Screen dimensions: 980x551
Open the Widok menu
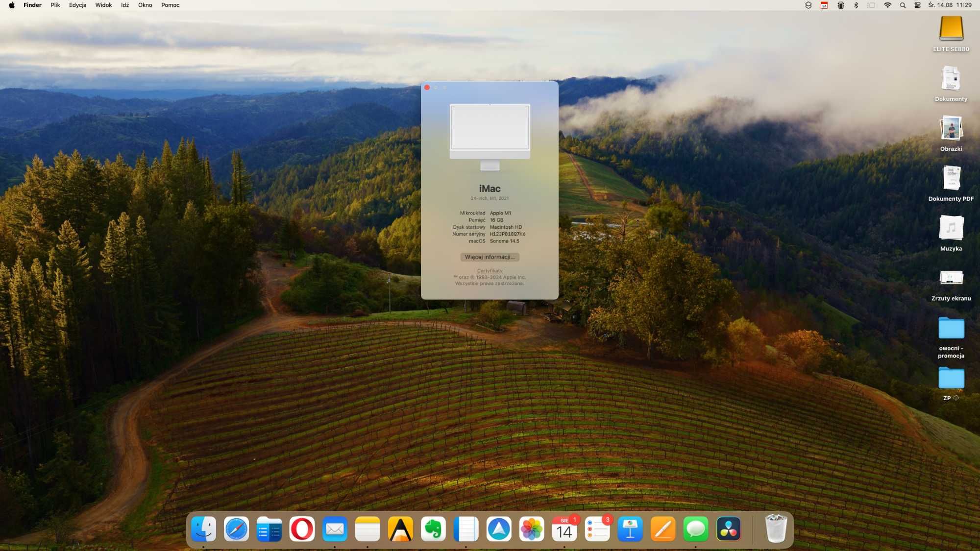(103, 5)
